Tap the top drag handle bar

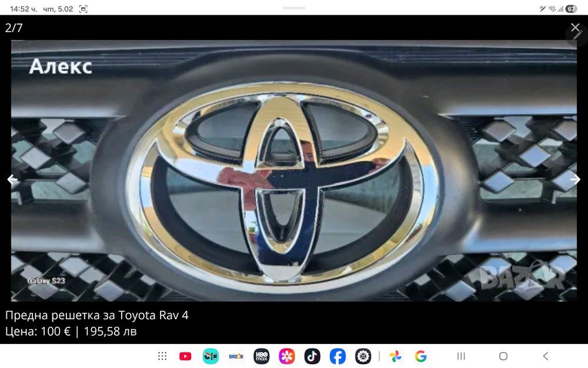(x=294, y=8)
